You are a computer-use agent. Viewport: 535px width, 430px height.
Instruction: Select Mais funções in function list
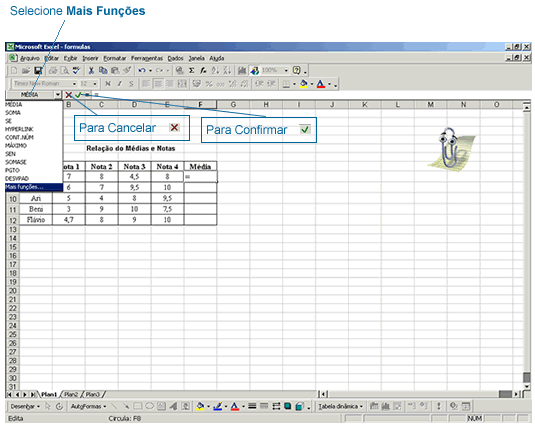(34, 187)
